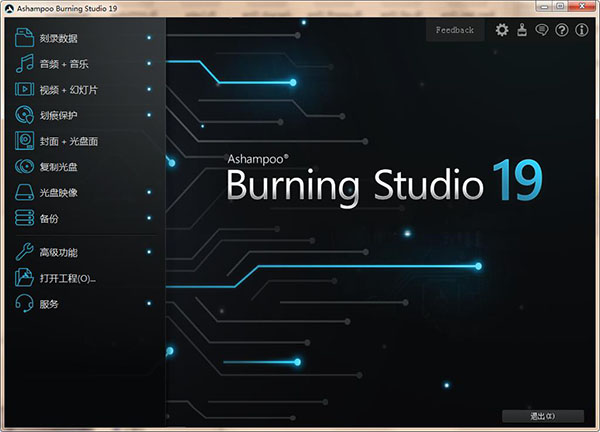Open the info circle icon
600x432 pixels.
pos(582,30)
